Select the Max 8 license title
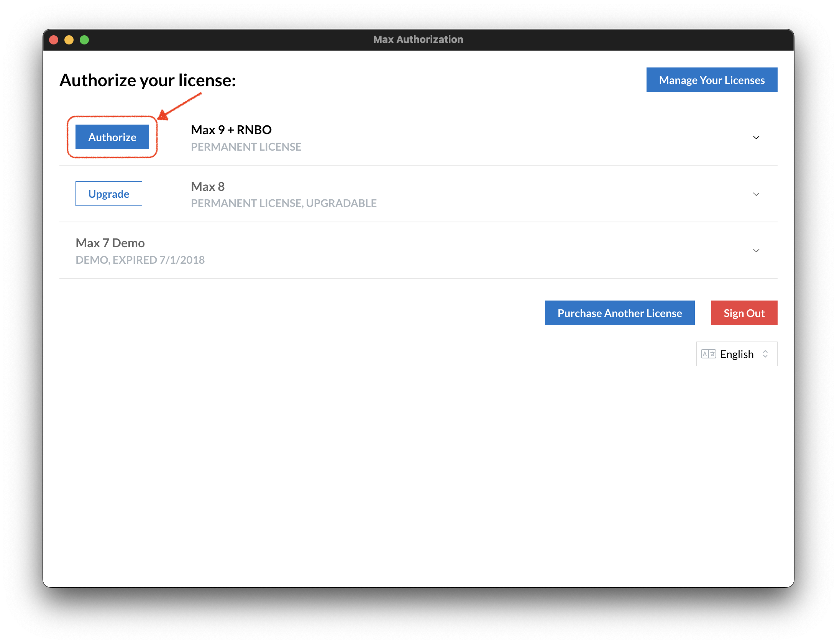 click(208, 186)
